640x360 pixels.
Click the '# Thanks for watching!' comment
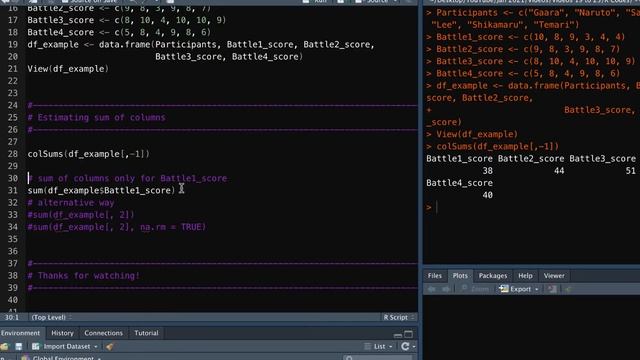[x=84, y=276]
